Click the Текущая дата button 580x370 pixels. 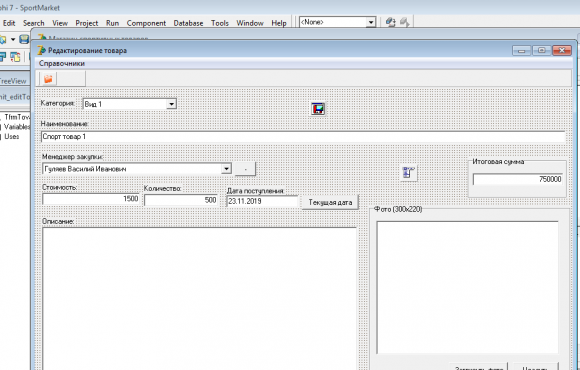click(x=330, y=202)
